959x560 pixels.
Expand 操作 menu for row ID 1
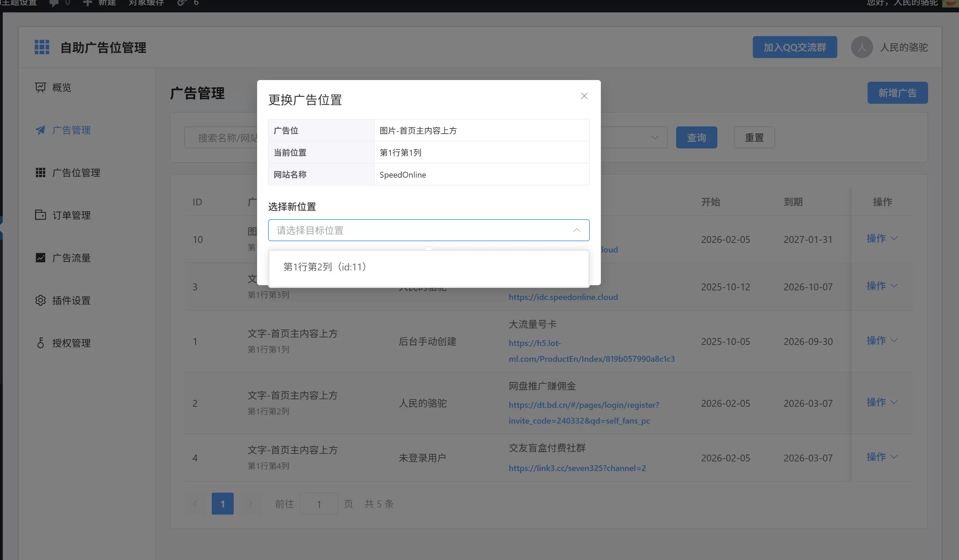tap(882, 340)
